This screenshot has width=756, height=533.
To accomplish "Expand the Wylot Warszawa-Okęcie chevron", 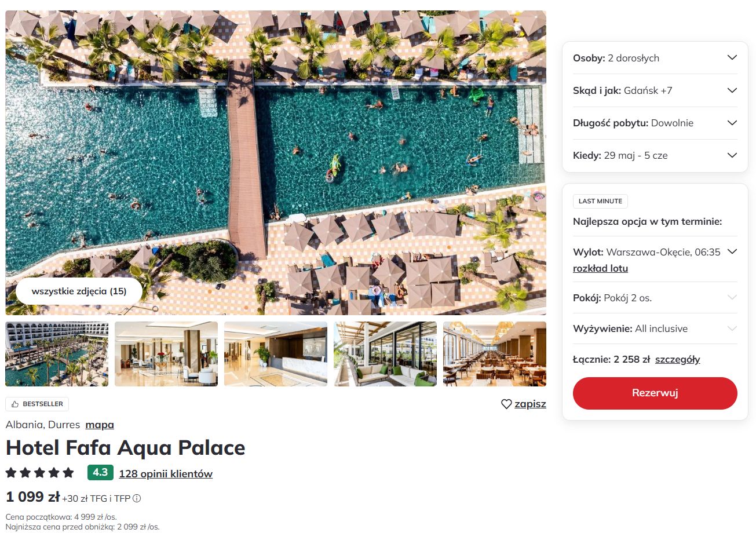I will click(x=732, y=252).
